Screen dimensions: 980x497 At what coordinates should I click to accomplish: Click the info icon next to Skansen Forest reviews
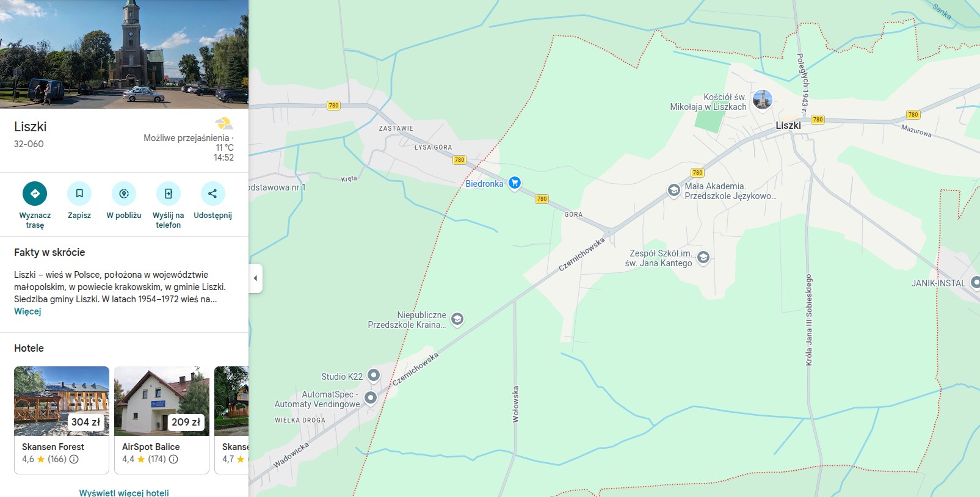point(74,459)
